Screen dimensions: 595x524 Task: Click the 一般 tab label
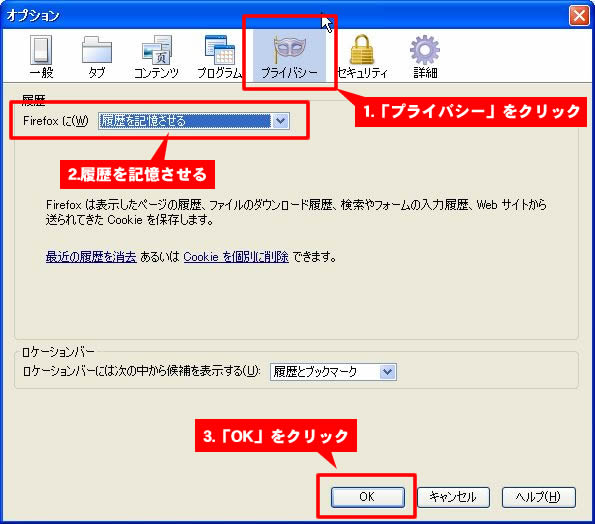pyautogui.click(x=41, y=72)
